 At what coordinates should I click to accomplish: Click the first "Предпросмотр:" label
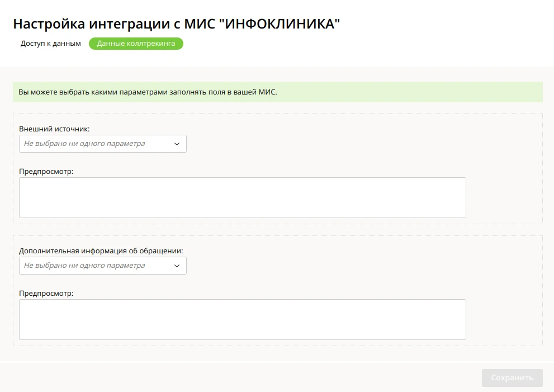tap(46, 172)
